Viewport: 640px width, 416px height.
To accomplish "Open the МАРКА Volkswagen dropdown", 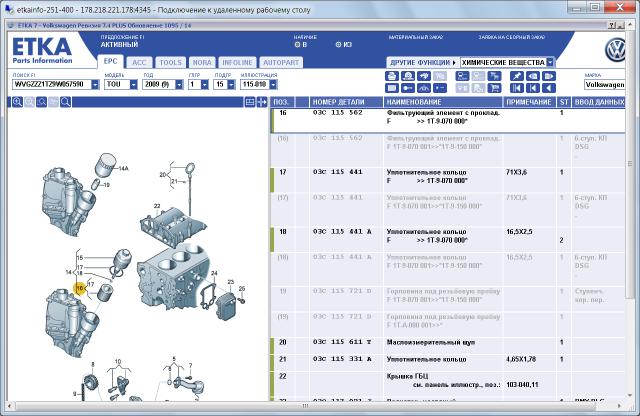I will point(604,85).
